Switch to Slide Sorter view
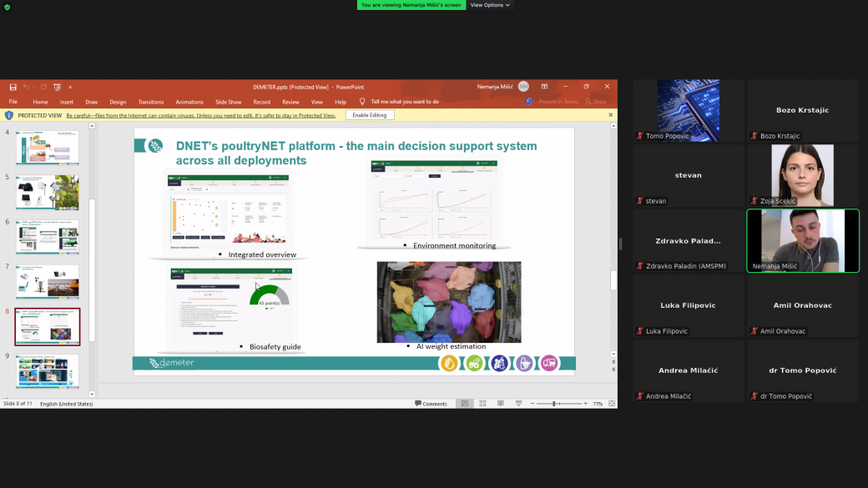This screenshot has width=868, height=488. (483, 404)
